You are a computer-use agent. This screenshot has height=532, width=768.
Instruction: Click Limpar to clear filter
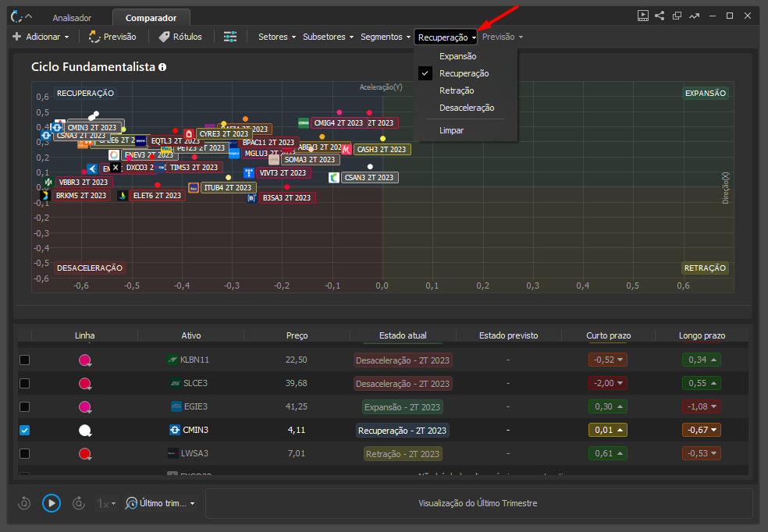pos(451,131)
